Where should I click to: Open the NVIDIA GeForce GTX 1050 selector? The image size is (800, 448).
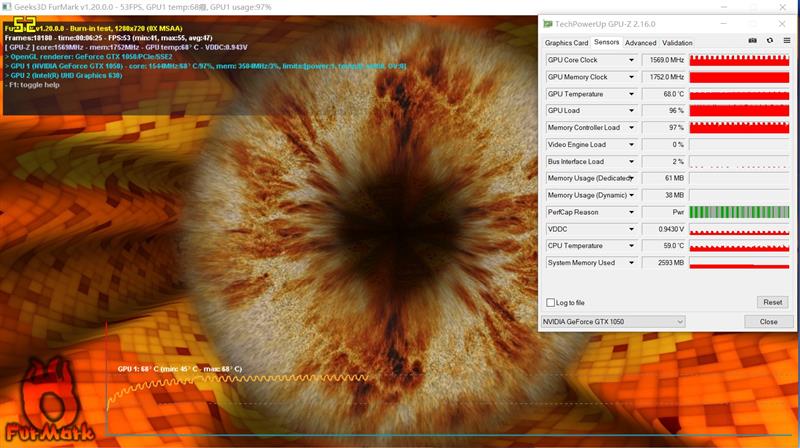(x=612, y=322)
